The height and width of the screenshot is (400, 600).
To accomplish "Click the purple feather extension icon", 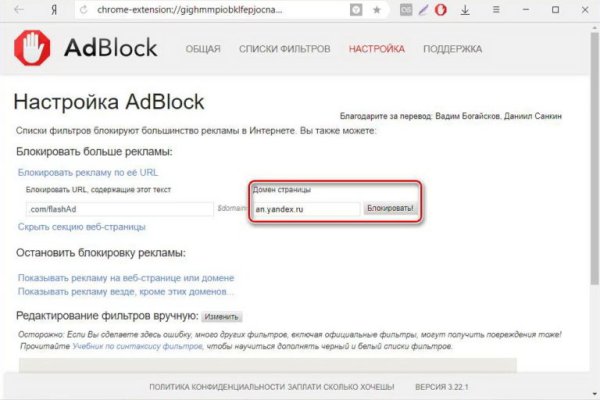I will (x=423, y=10).
